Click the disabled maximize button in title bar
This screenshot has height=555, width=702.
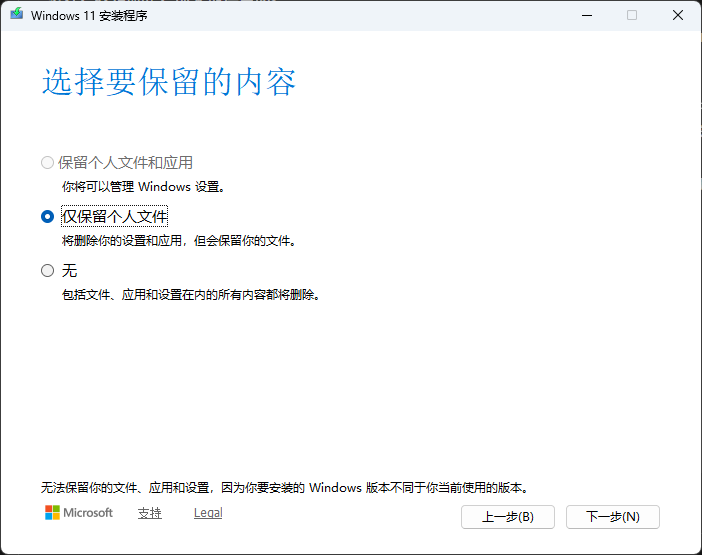[x=632, y=15]
